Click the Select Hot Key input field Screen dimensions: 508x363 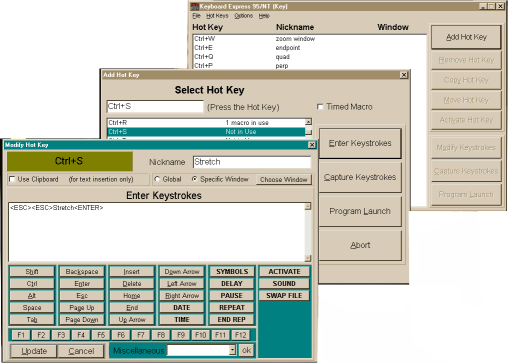(x=155, y=106)
